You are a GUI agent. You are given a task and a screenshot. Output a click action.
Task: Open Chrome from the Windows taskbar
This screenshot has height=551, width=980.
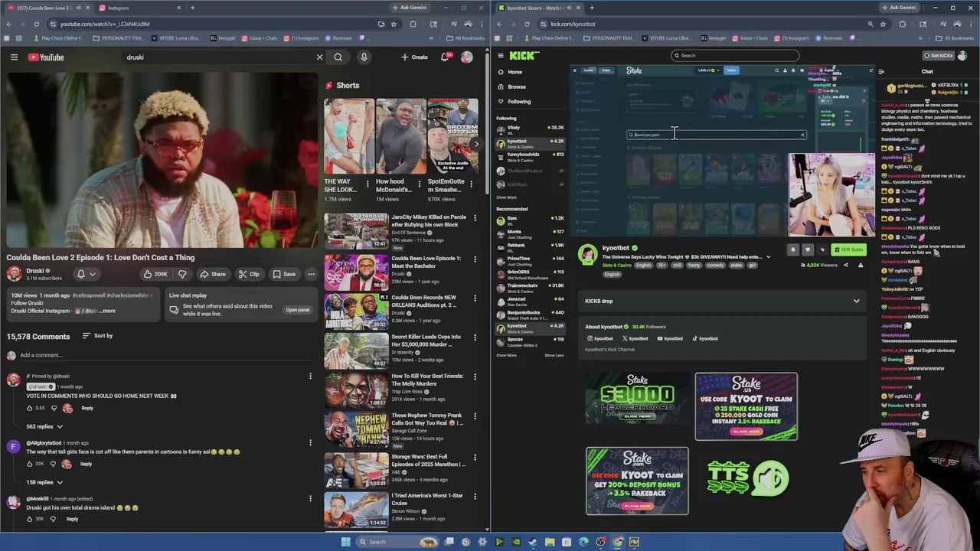[617, 542]
